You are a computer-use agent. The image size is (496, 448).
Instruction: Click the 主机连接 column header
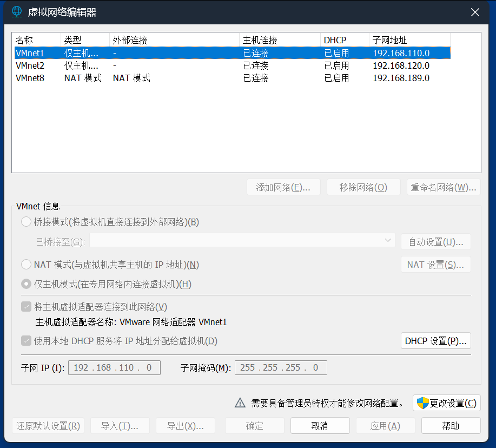pyautogui.click(x=280, y=40)
